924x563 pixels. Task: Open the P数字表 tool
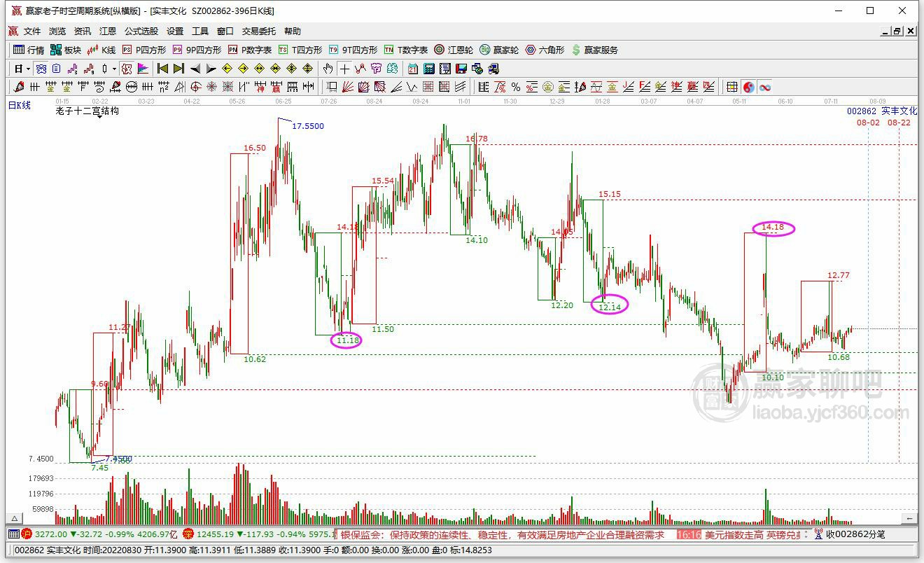tap(250, 50)
